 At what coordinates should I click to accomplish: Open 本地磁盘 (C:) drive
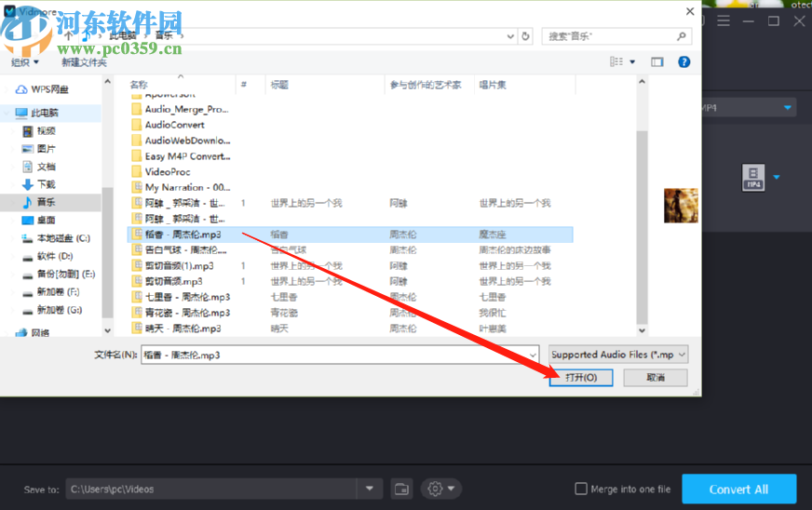(x=63, y=238)
